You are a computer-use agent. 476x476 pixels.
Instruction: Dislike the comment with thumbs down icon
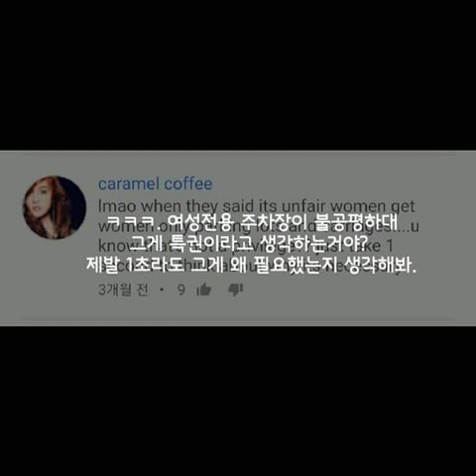[236, 290]
